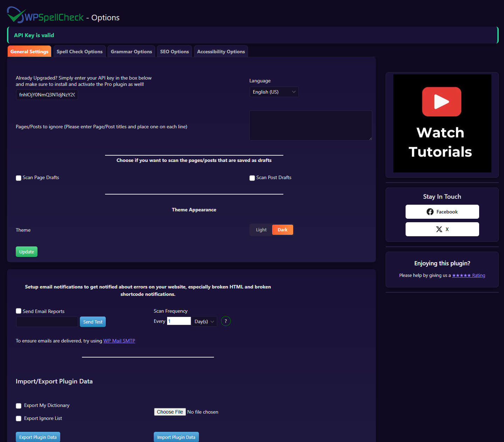Switch to Accessibility Options tab

coord(221,52)
